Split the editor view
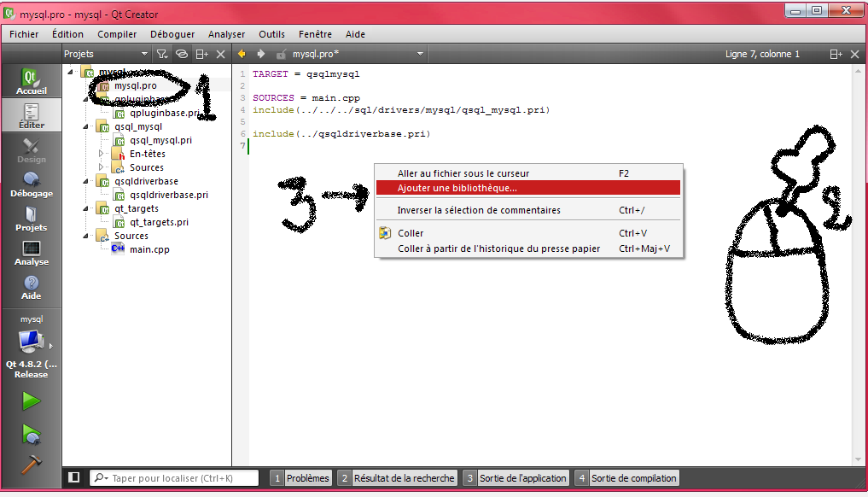868x497 pixels. pyautogui.click(x=836, y=54)
